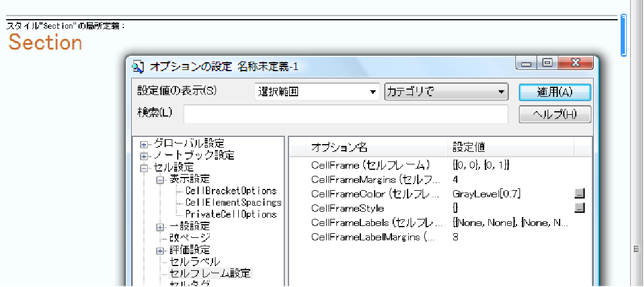
Task: Edit the CellFrameLabelMargins value 3
Action: pyautogui.click(x=455, y=237)
